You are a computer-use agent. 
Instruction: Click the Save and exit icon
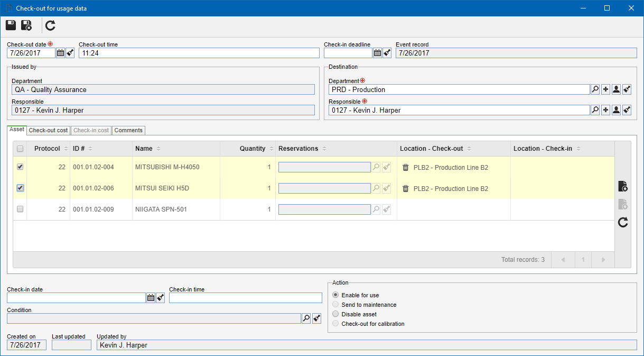tap(26, 25)
